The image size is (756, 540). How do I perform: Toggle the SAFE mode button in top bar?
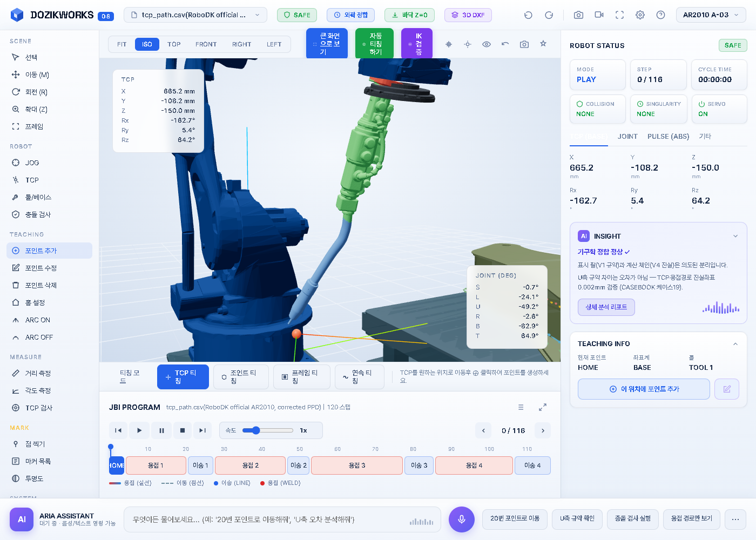(x=297, y=15)
